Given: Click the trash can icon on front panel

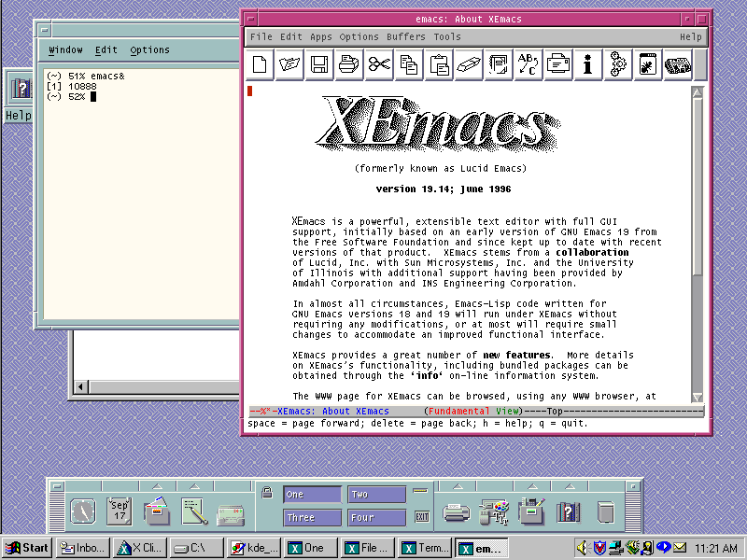Looking at the screenshot, I should click(605, 512).
